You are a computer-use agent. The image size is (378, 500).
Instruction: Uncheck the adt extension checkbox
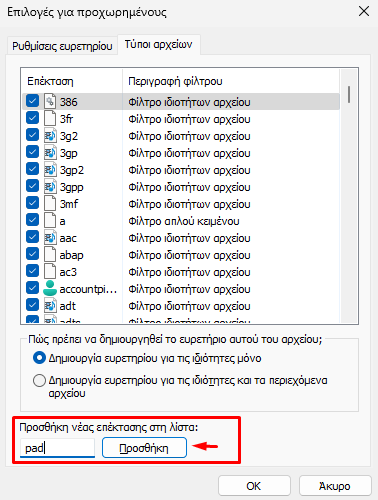(32, 305)
